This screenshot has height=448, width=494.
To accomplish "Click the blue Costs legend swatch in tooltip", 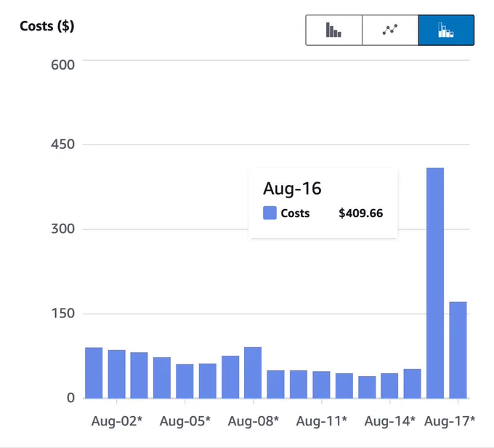I will pyautogui.click(x=270, y=213).
